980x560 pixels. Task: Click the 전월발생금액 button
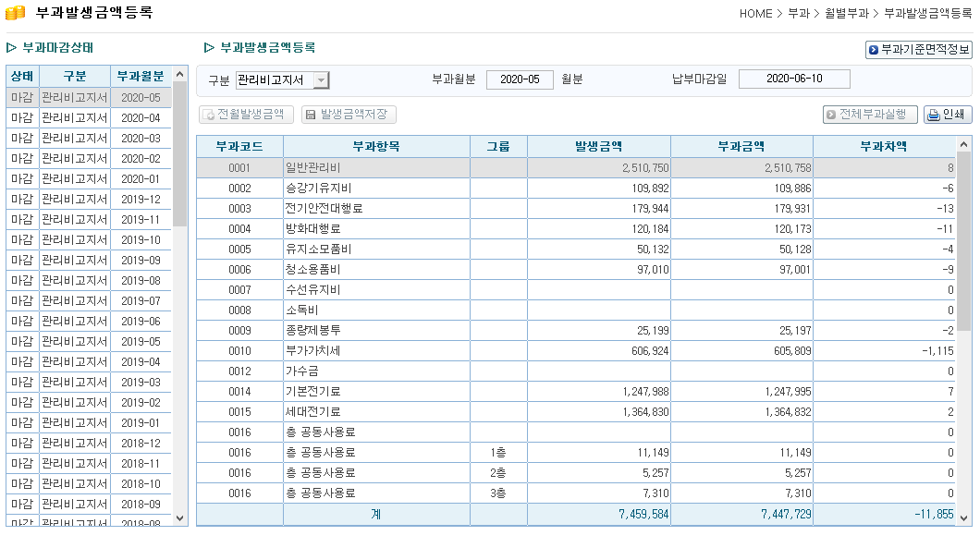(x=246, y=115)
